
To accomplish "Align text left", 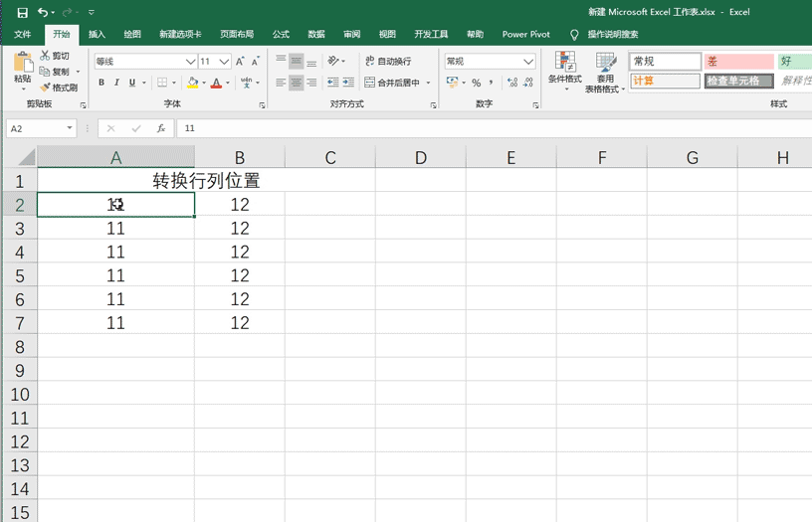I will click(x=281, y=83).
